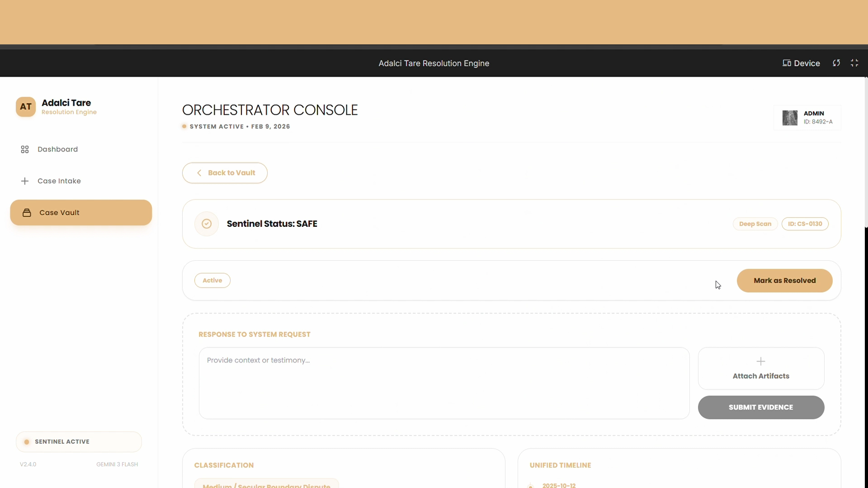This screenshot has height=488, width=868.
Task: Click the exit fullscreen icon
Action: pos(854,63)
